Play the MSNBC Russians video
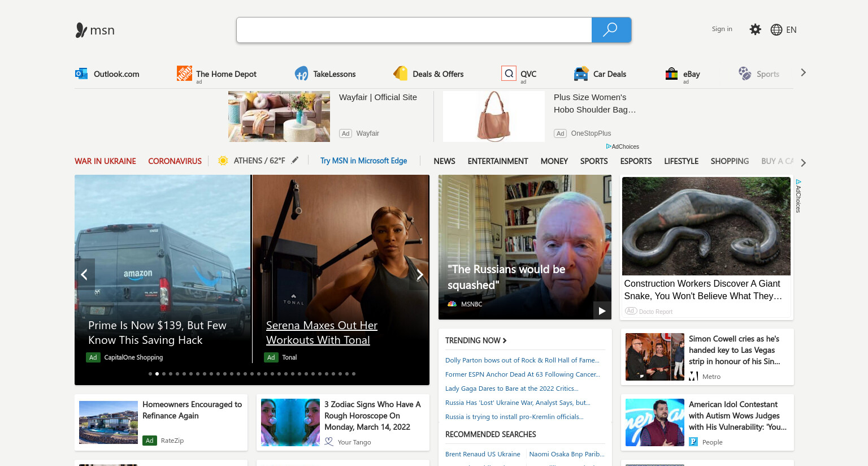This screenshot has width=868, height=466. 602,310
